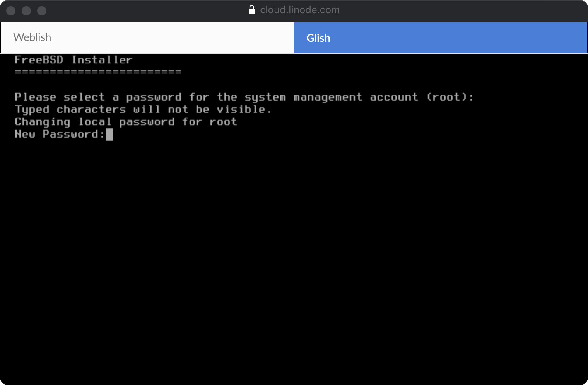This screenshot has height=385, width=588.
Task: Close the window with the leftmost circle button
Action: click(11, 11)
